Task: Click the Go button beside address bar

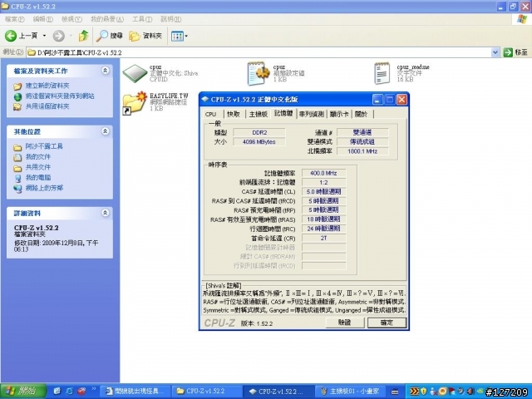Action: [x=515, y=52]
